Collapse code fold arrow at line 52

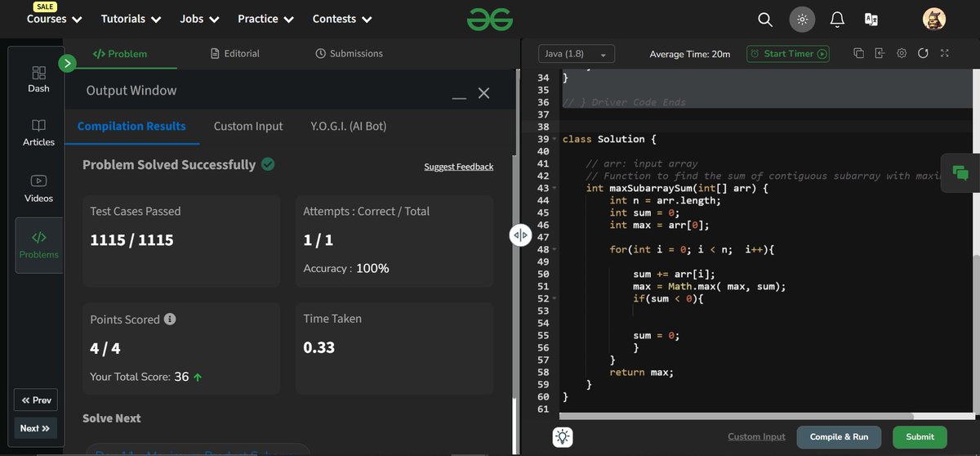555,299
